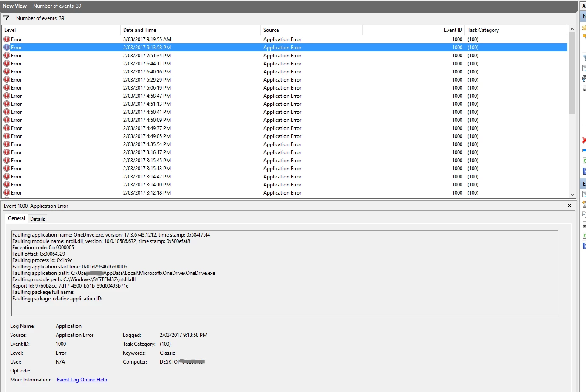
Task: Click the 'Faulting application name: OneDrive.exe' line
Action: (111, 234)
